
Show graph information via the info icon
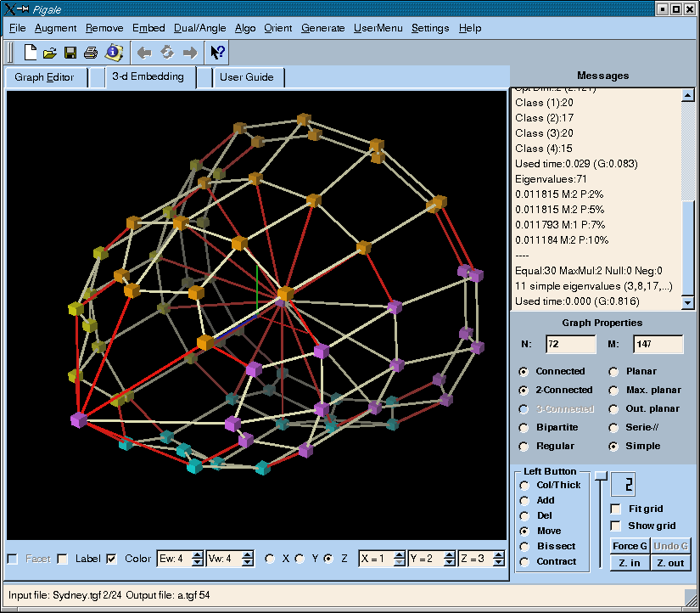(114, 53)
